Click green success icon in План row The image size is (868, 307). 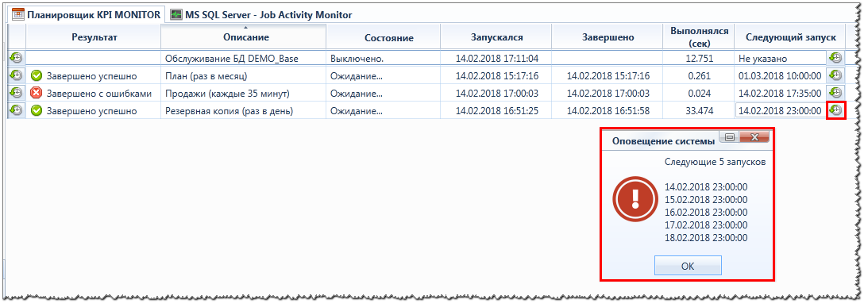tap(37, 76)
